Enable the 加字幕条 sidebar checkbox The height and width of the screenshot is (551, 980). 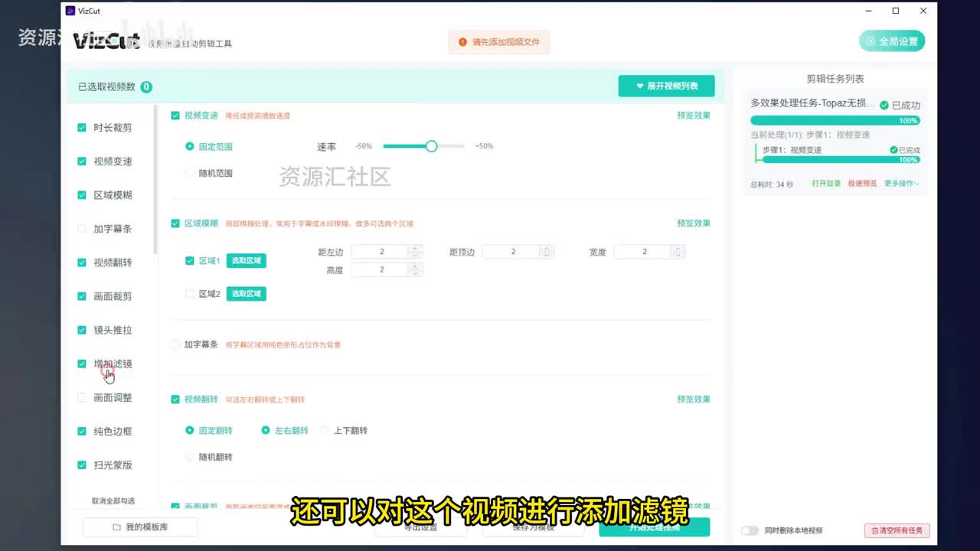82,229
